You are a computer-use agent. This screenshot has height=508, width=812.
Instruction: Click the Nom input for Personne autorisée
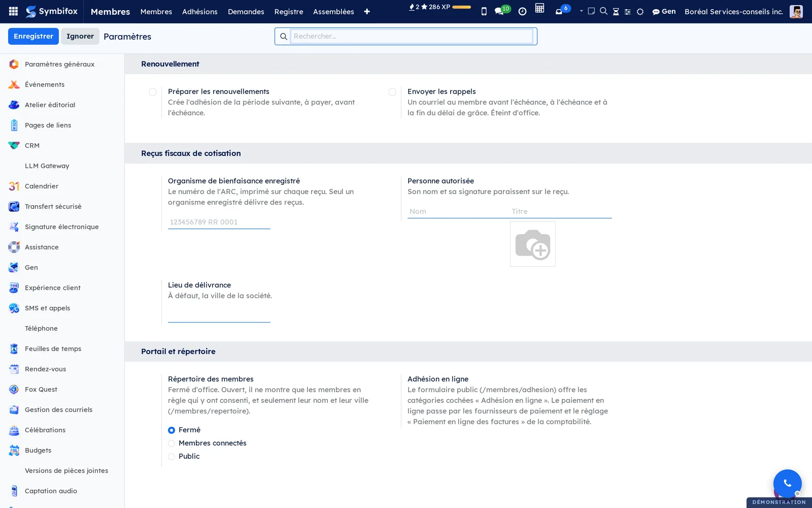point(458,211)
